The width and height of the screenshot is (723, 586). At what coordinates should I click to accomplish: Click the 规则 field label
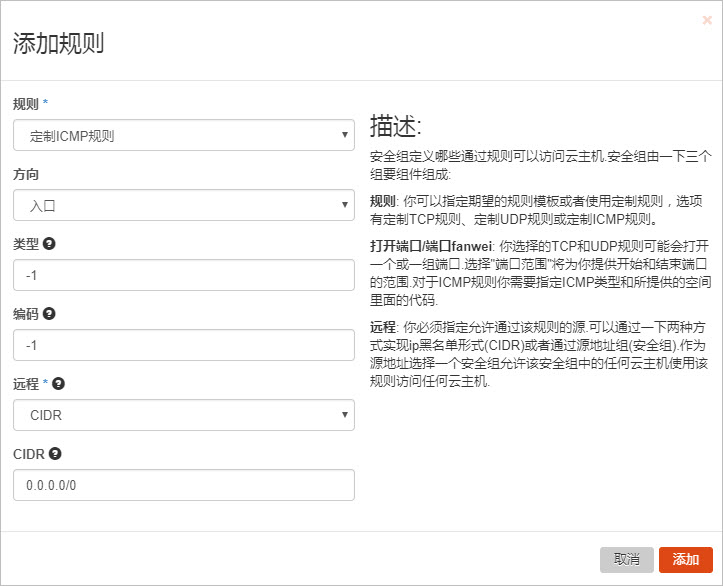click(25, 104)
